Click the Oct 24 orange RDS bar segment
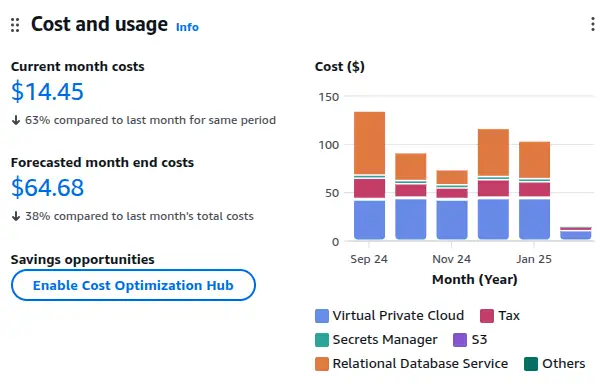Screen dimensions: 608x384 (x=411, y=166)
